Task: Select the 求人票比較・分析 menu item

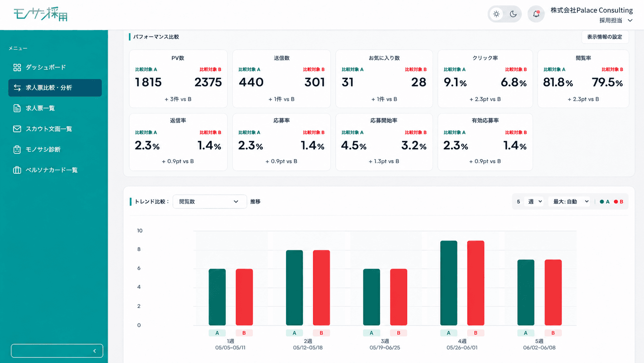Action: (55, 88)
